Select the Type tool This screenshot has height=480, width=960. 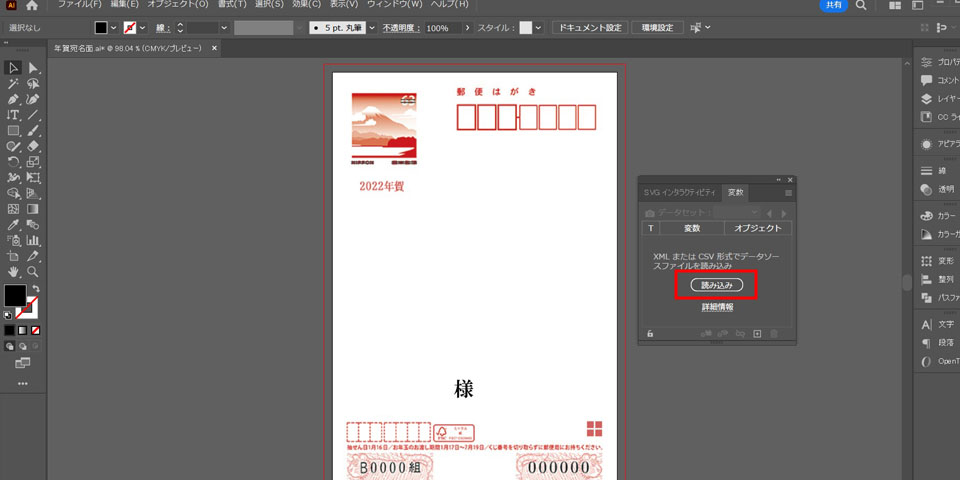pyautogui.click(x=13, y=115)
